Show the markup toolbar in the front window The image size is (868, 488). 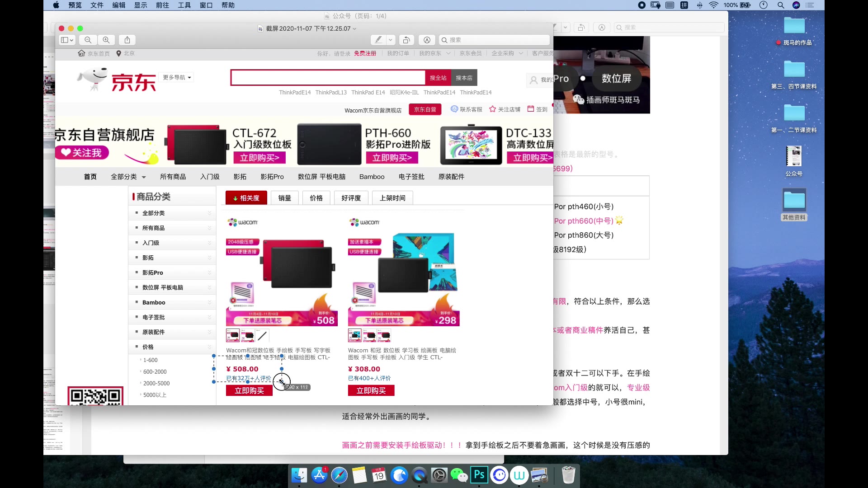click(x=427, y=40)
